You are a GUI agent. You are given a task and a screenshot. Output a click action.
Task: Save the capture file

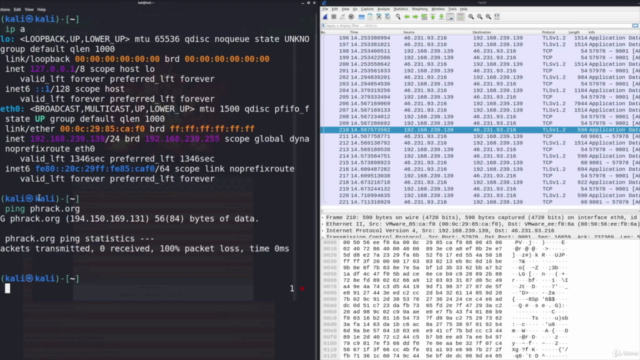pos(370,17)
